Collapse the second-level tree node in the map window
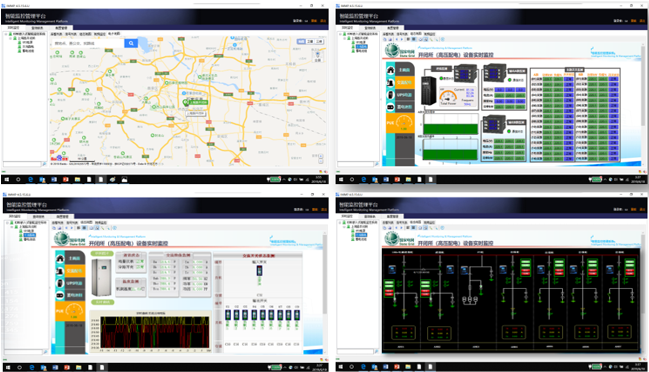This screenshot has width=649, height=372. 10,38
